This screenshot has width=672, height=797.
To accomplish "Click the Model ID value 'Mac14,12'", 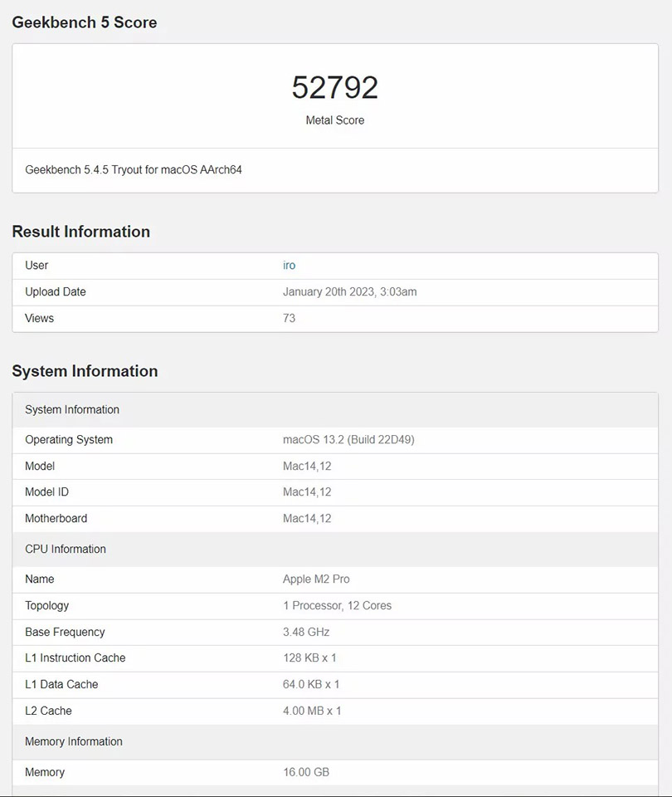I will [x=307, y=492].
